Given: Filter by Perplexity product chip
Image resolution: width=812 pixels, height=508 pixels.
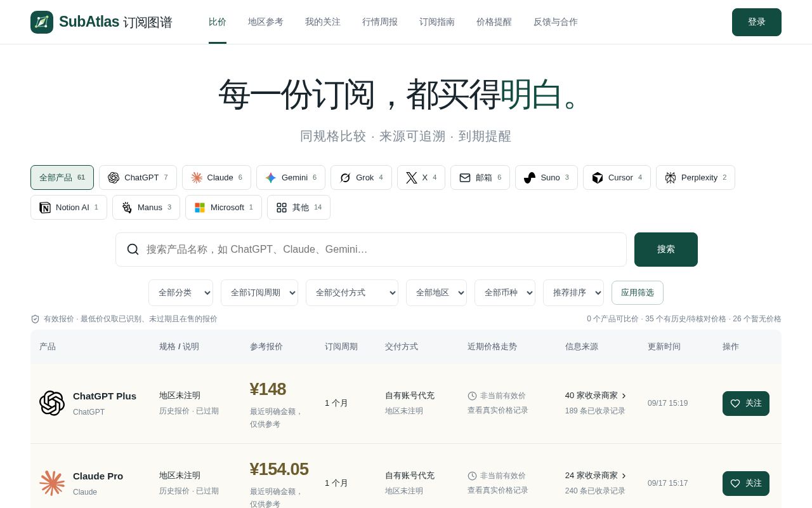Looking at the screenshot, I should (x=695, y=178).
